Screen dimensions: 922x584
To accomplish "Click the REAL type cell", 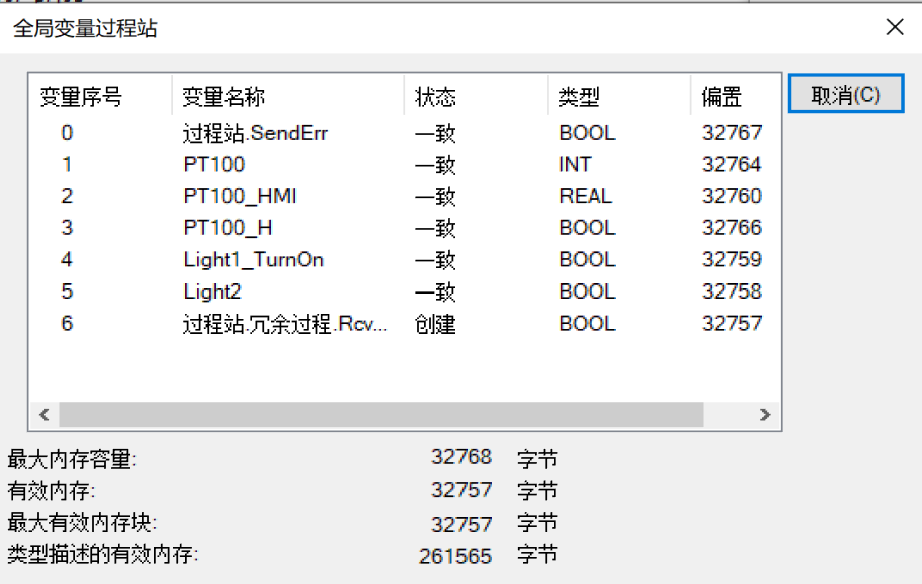I will coord(585,196).
